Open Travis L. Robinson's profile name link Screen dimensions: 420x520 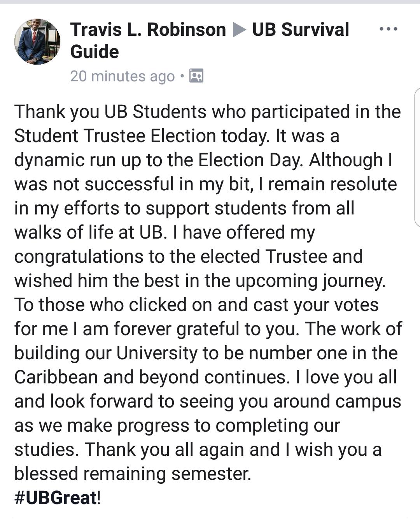(x=148, y=30)
